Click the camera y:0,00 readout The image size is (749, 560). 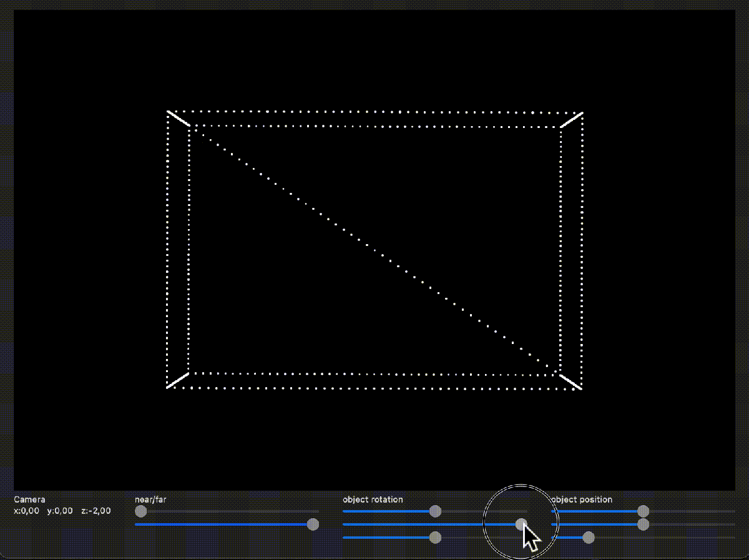(61, 510)
